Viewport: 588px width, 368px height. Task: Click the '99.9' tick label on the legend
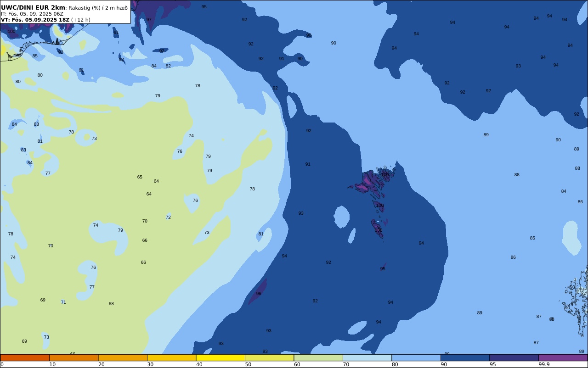pyautogui.click(x=544, y=364)
